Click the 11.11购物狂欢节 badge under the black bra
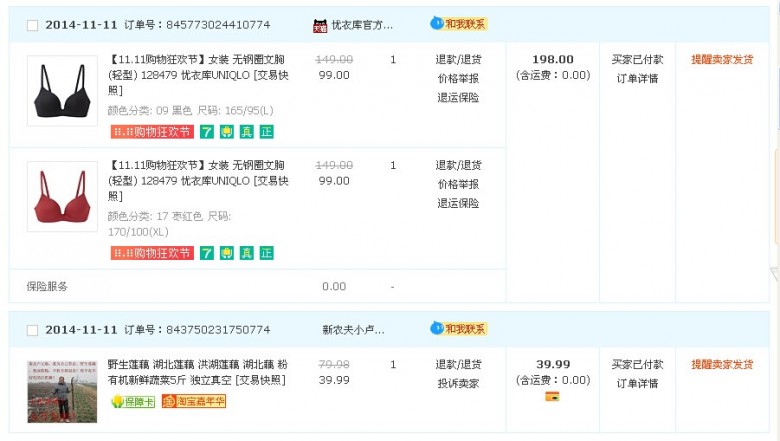This screenshot has height=441, width=780. point(151,132)
